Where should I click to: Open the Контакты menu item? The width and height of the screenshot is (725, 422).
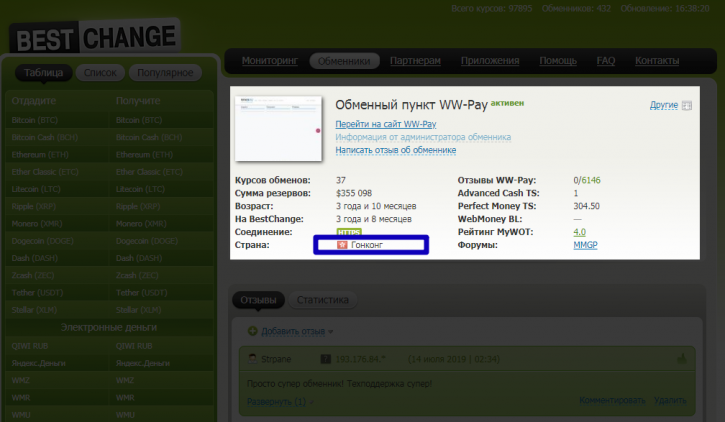point(657,61)
